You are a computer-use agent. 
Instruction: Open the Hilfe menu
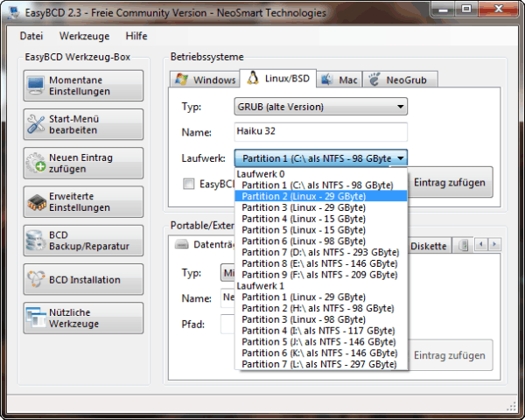pos(136,37)
